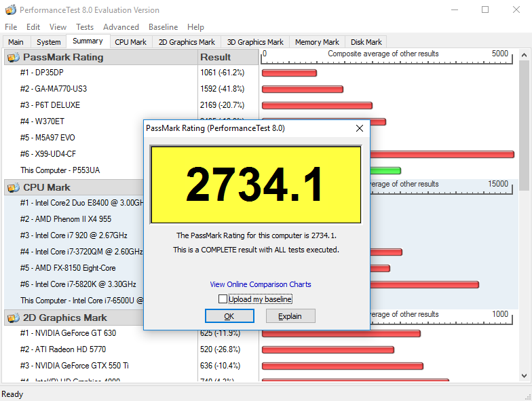532x401 pixels.
Task: Follow the View Online Comparison Charts link
Action: click(261, 284)
